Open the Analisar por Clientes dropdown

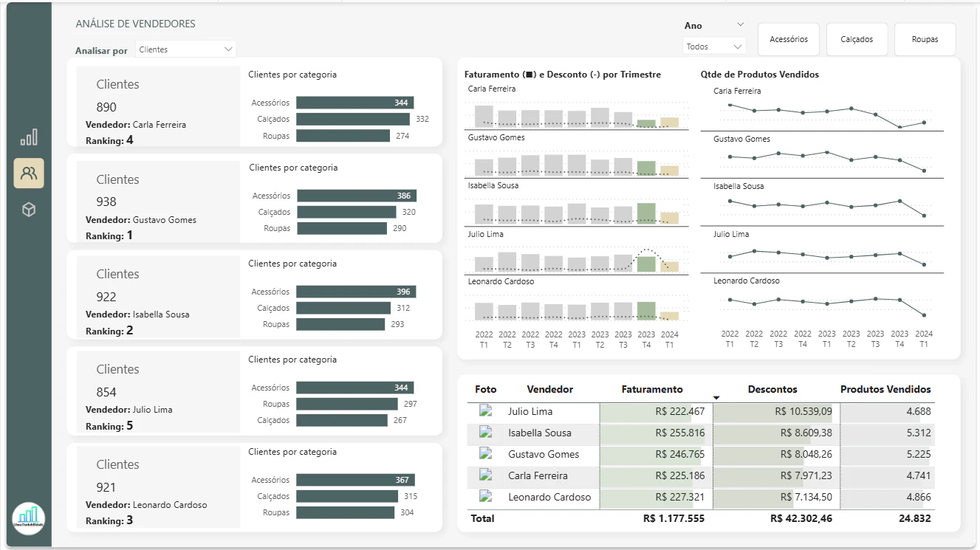[x=185, y=49]
